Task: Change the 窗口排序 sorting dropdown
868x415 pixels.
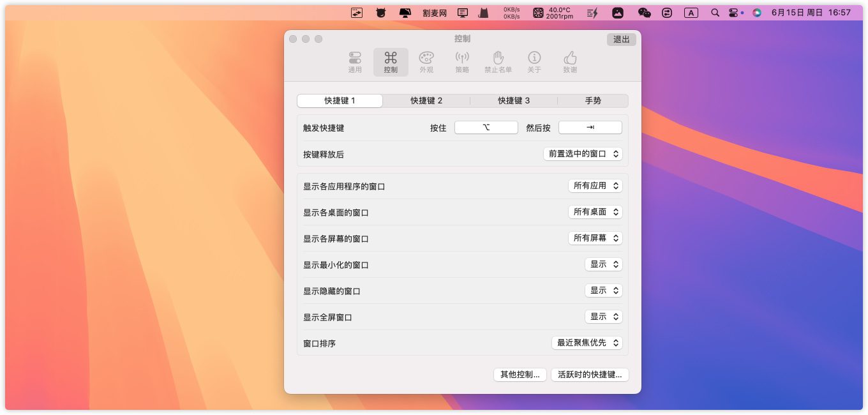Action: (x=587, y=343)
